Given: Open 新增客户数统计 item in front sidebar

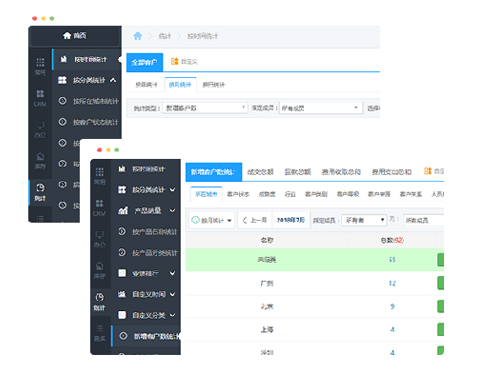Looking at the screenshot, I should pos(147,336).
